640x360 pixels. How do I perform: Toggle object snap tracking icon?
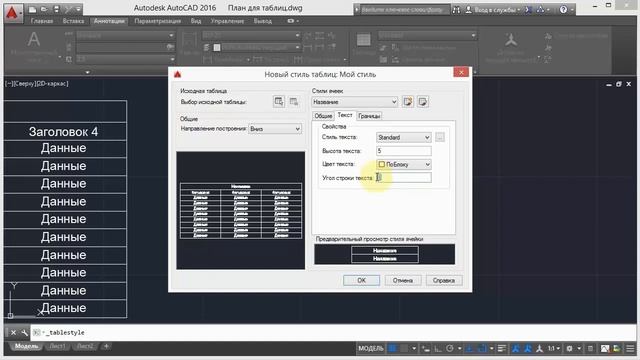coord(469,348)
